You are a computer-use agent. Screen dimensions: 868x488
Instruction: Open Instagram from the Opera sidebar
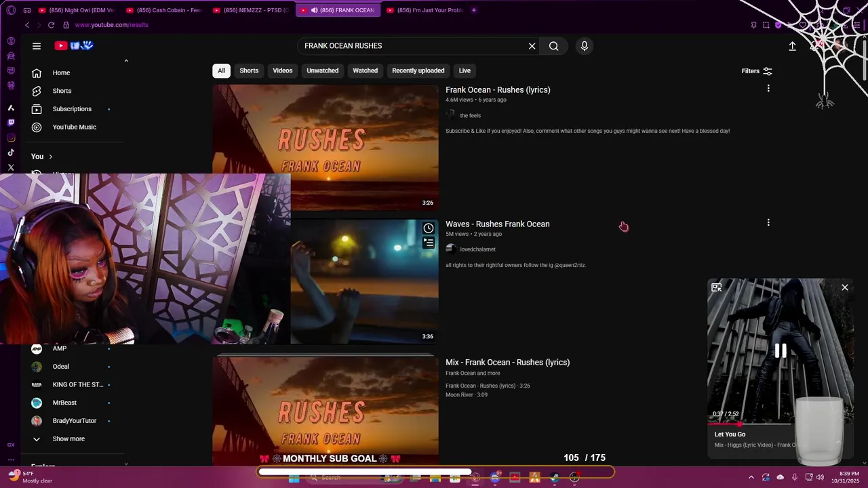pos(11,138)
